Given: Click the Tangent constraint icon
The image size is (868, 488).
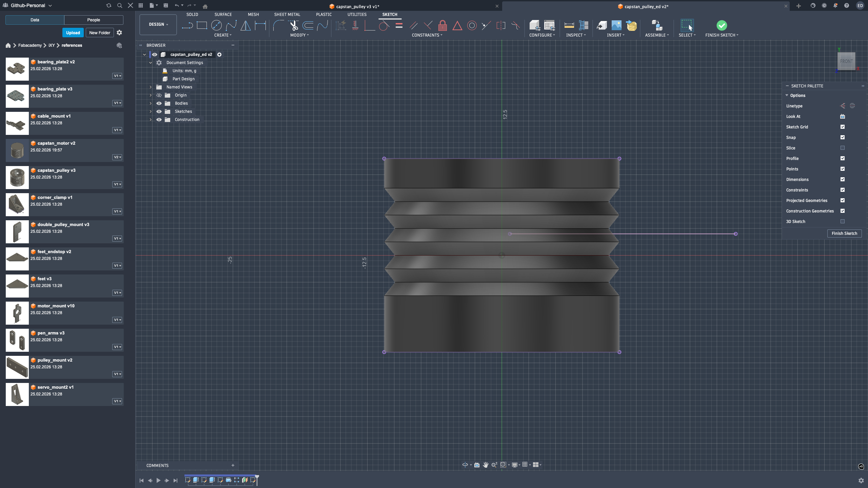Looking at the screenshot, I should [384, 25].
